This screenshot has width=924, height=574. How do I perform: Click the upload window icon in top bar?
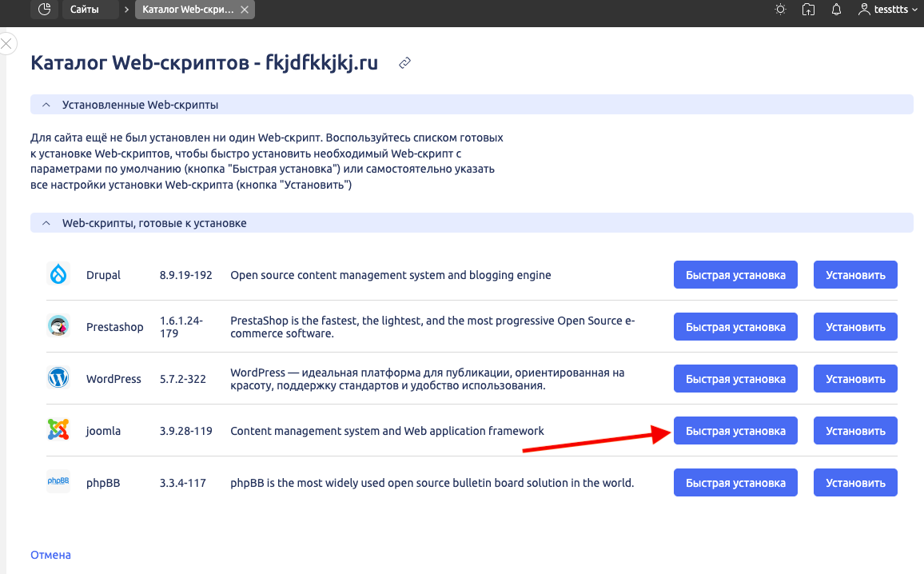[x=808, y=10]
